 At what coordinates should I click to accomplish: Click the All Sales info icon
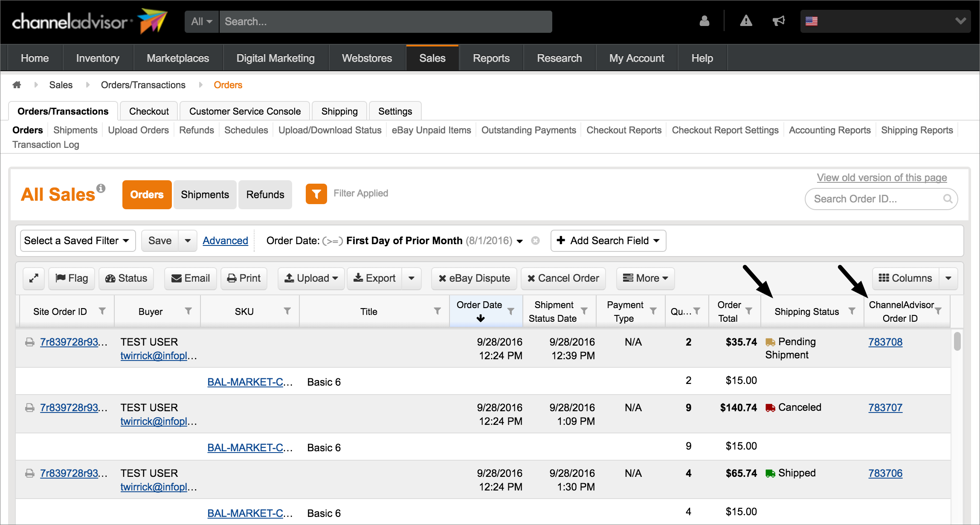coord(101,188)
